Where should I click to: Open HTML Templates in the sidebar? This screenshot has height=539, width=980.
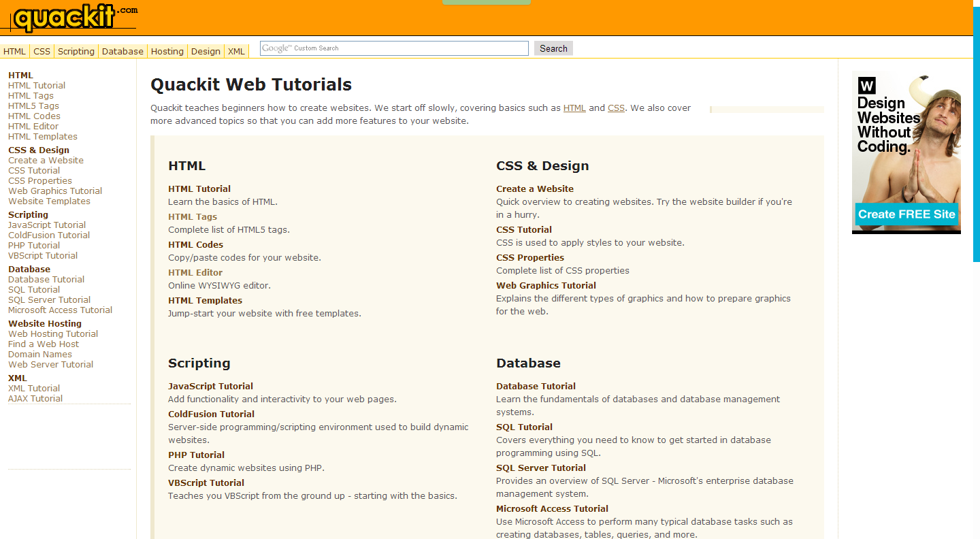point(43,137)
